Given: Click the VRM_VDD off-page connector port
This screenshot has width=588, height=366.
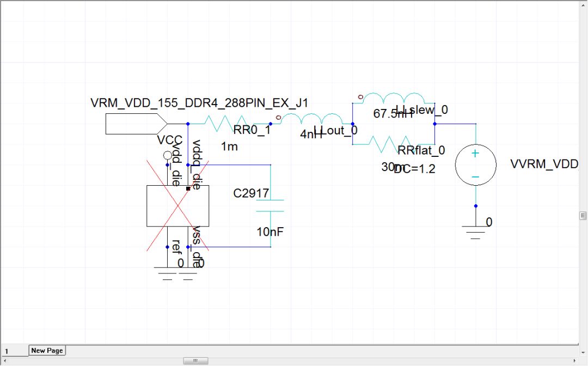Looking at the screenshot, I should pos(137,124).
